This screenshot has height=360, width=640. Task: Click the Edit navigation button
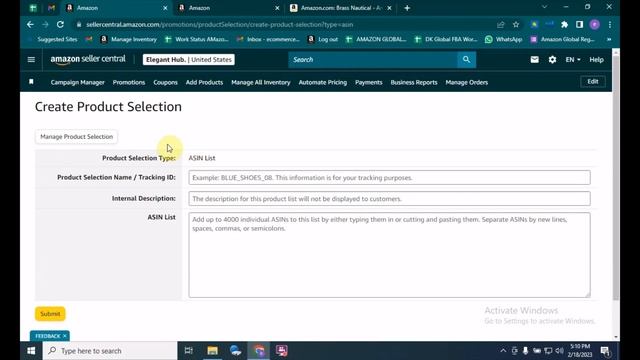593,82
